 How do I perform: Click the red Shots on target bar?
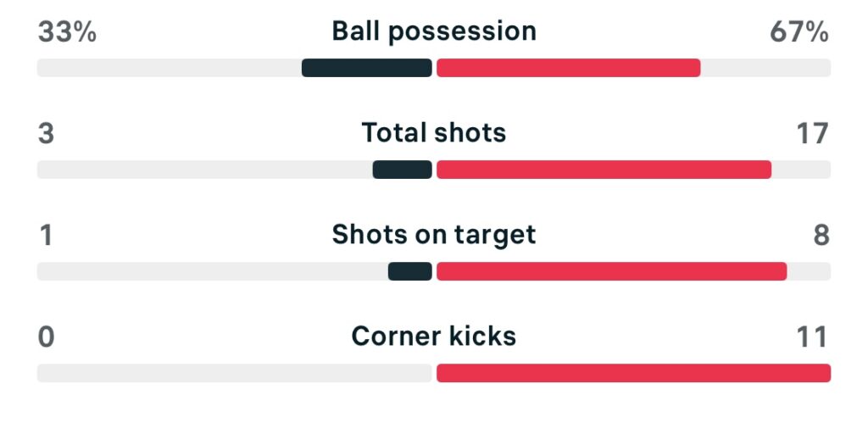(x=611, y=271)
